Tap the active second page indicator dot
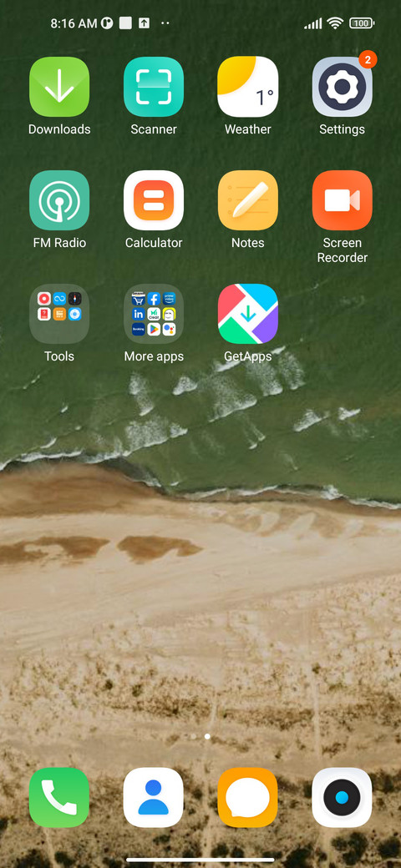The image size is (401, 868). pos(207,736)
